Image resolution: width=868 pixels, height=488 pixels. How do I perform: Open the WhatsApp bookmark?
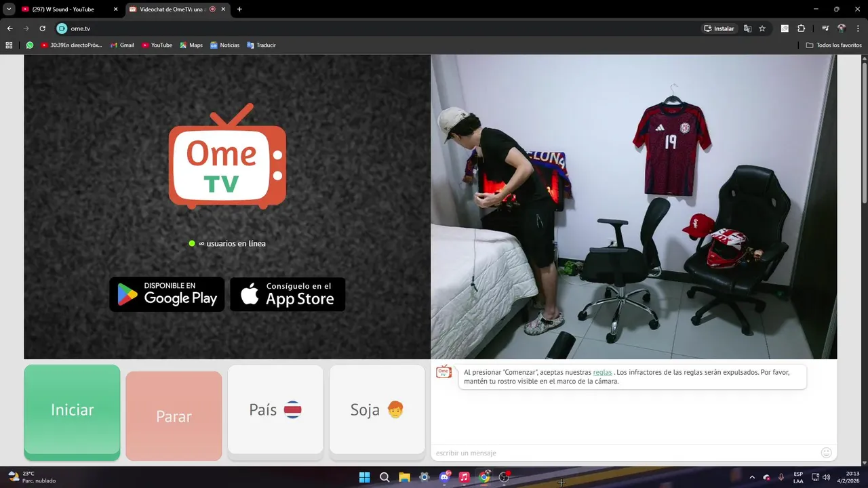tap(30, 45)
